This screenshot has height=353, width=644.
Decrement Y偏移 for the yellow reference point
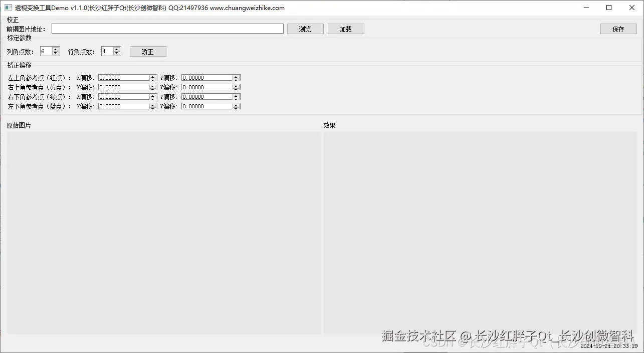coord(237,88)
